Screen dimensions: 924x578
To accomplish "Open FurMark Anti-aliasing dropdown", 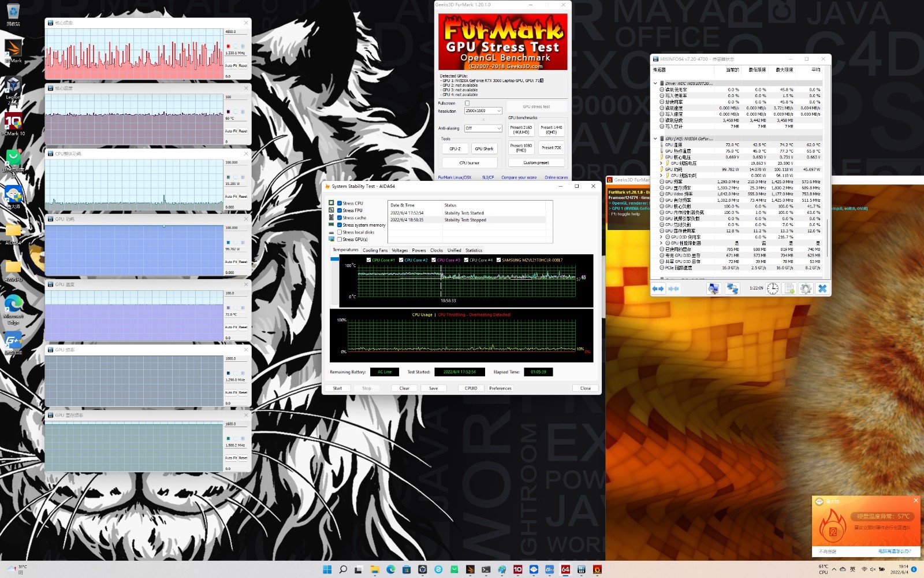I will 483,128.
